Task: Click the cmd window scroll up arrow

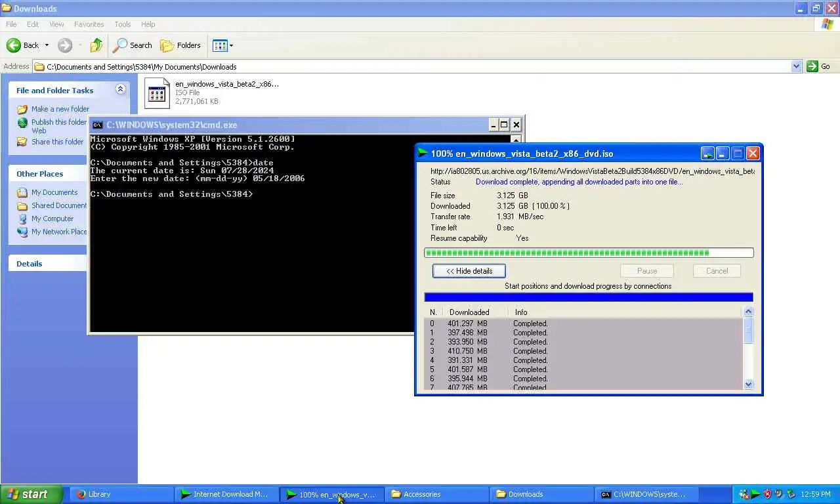Action: (516, 140)
